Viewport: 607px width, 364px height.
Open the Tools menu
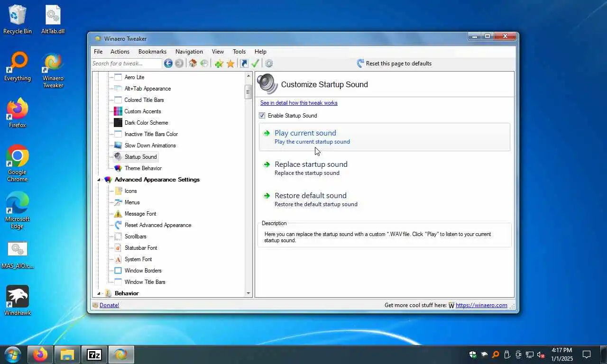point(239,52)
